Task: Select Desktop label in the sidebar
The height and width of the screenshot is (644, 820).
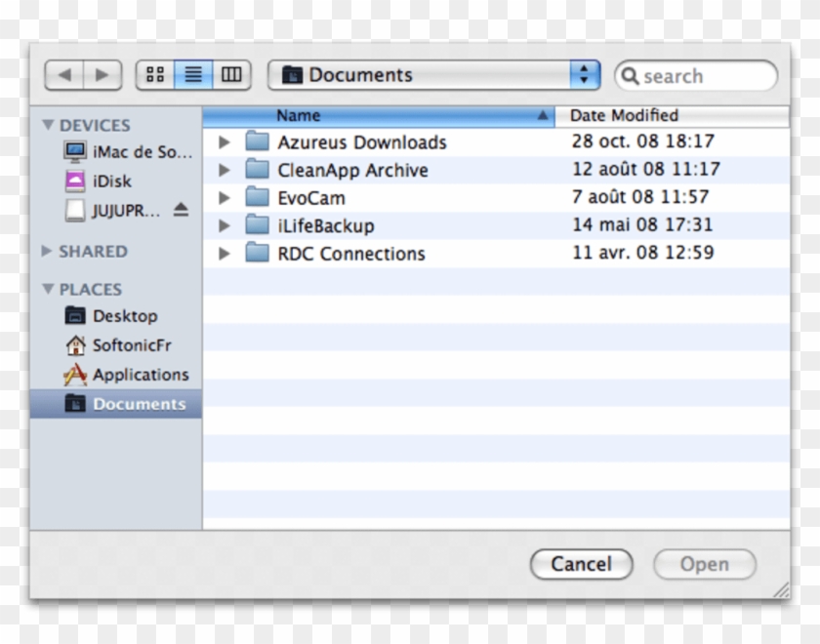Action: pyautogui.click(x=125, y=316)
